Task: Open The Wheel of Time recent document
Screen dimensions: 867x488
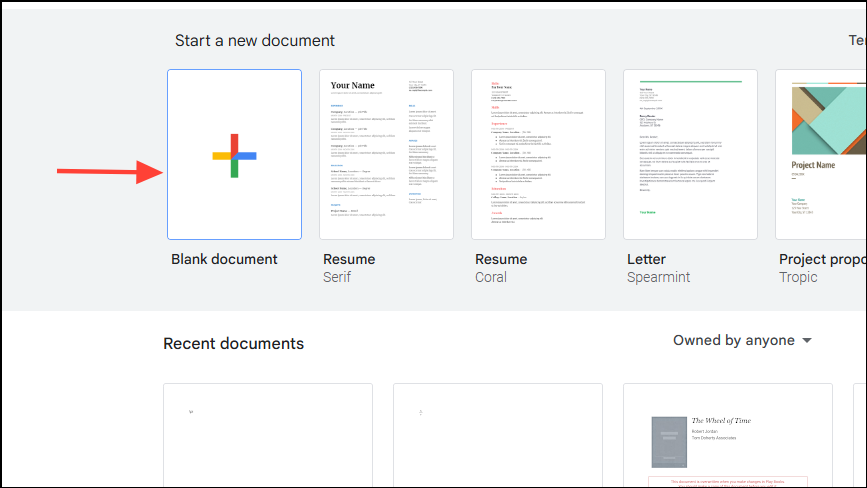Action: [728, 435]
